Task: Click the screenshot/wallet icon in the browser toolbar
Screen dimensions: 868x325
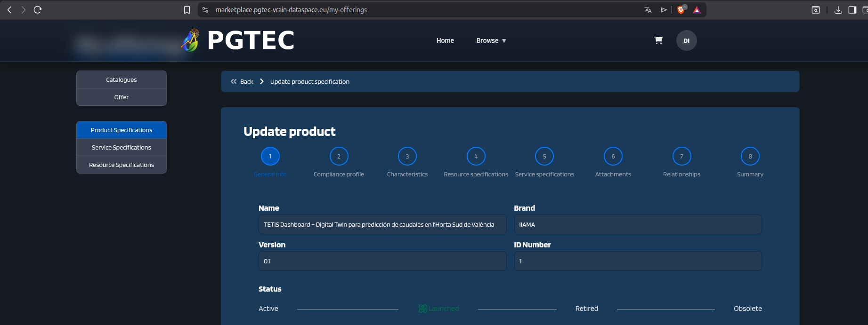Action: 816,10
